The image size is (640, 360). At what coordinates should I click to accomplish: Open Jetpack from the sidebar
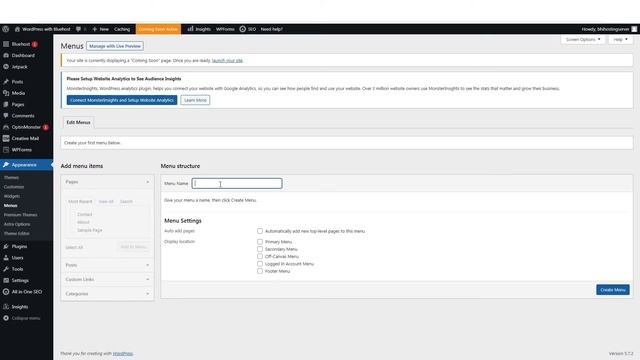click(x=19, y=67)
